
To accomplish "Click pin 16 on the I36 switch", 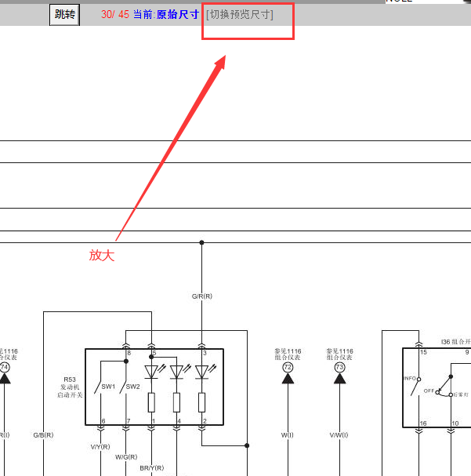I will (x=423, y=423).
